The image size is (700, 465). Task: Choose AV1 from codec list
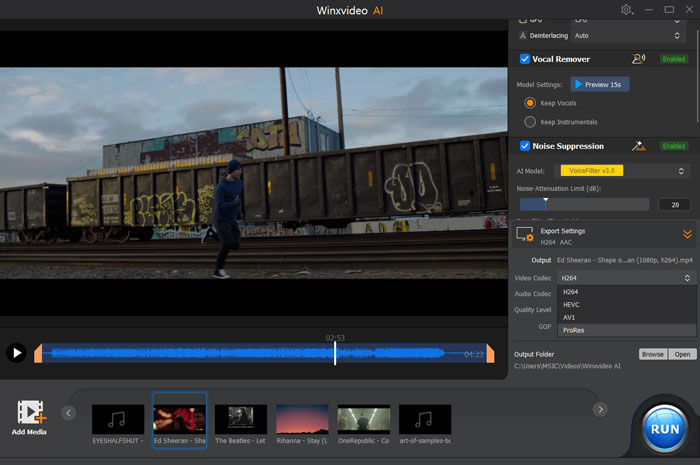(x=626, y=317)
